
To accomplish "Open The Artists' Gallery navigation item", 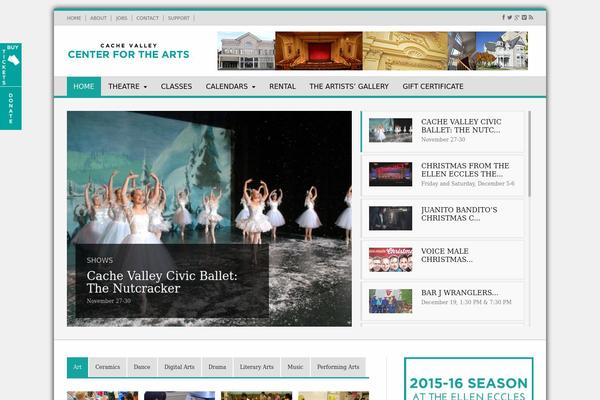I will point(349,87).
